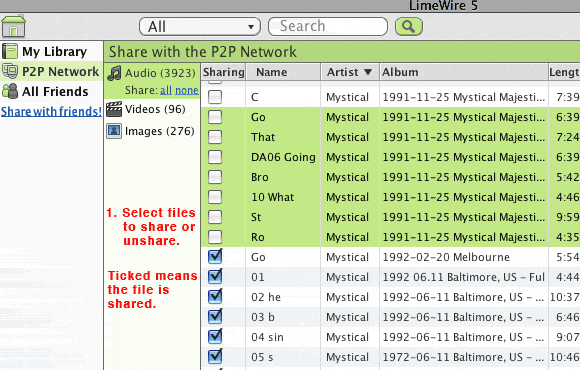580x370 pixels.
Task: Click the 10:46 length of track 05 s
Action: (x=565, y=357)
